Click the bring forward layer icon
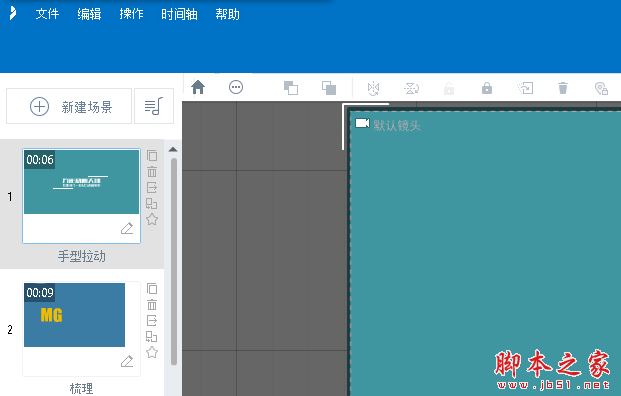621x396 pixels. click(x=291, y=88)
